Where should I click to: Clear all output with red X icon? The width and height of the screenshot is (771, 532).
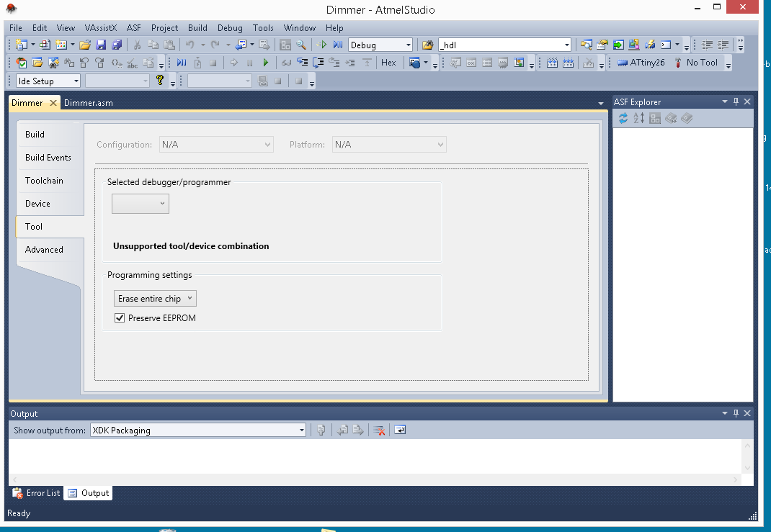[x=378, y=430]
